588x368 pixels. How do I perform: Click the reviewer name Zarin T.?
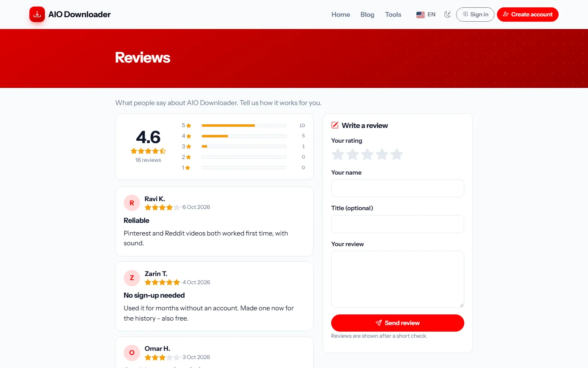tap(156, 274)
